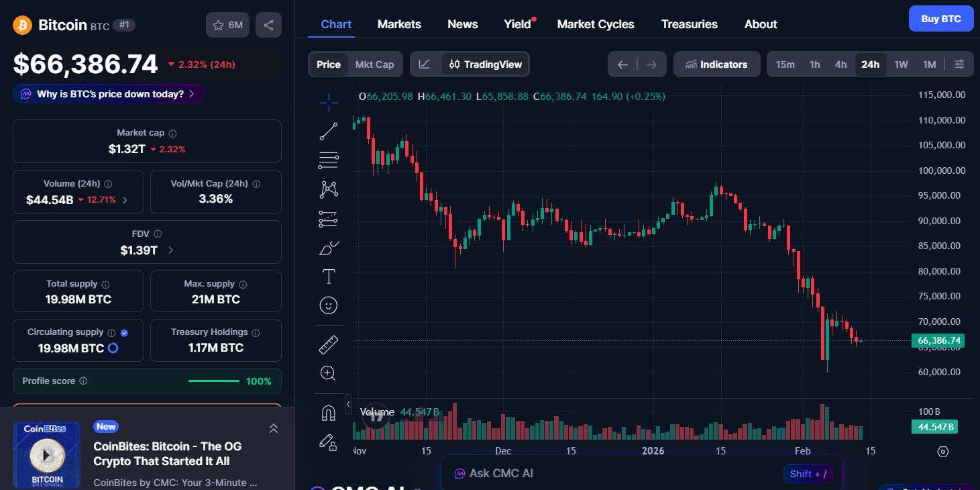Image resolution: width=980 pixels, height=490 pixels.
Task: Toggle the 6M watchlist star
Action: [x=227, y=24]
